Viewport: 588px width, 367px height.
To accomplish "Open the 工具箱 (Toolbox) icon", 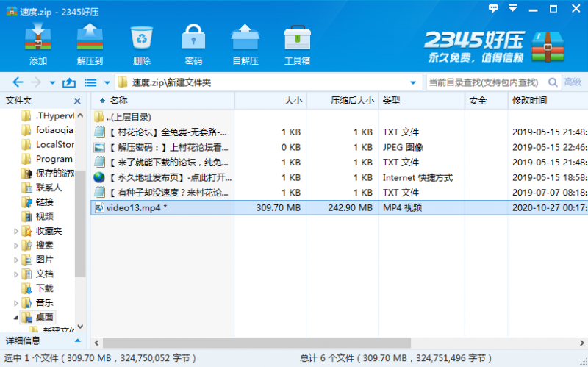I will 297,43.
